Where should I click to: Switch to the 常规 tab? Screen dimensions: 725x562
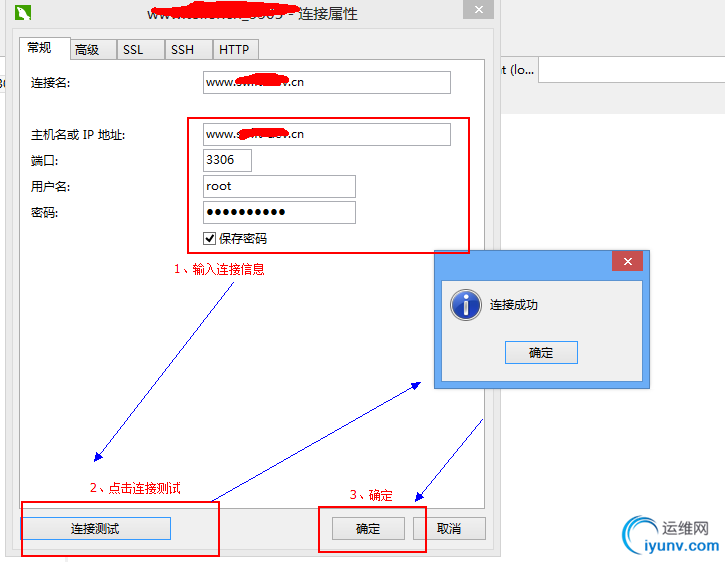[44, 48]
